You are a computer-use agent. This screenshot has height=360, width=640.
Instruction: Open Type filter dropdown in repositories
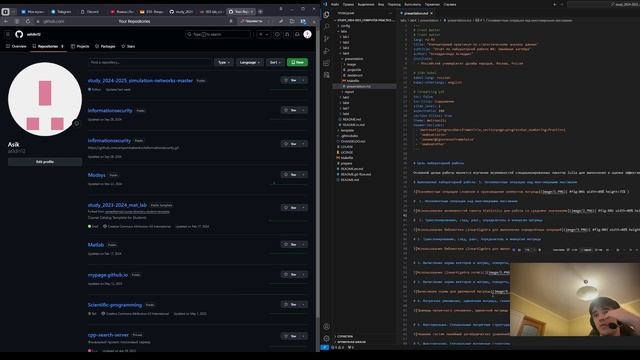[x=224, y=62]
